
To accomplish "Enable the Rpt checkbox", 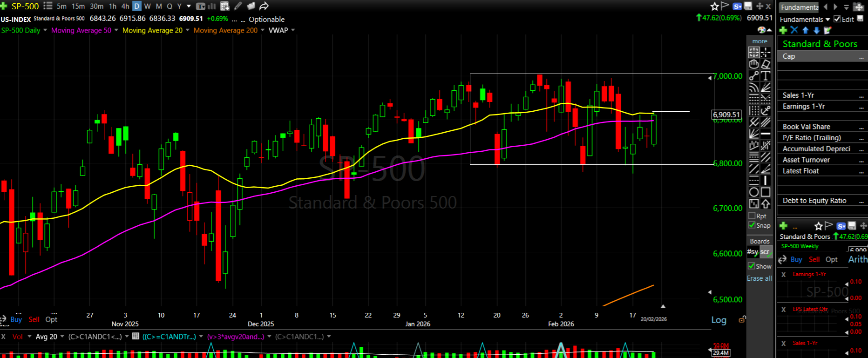I will pos(752,216).
